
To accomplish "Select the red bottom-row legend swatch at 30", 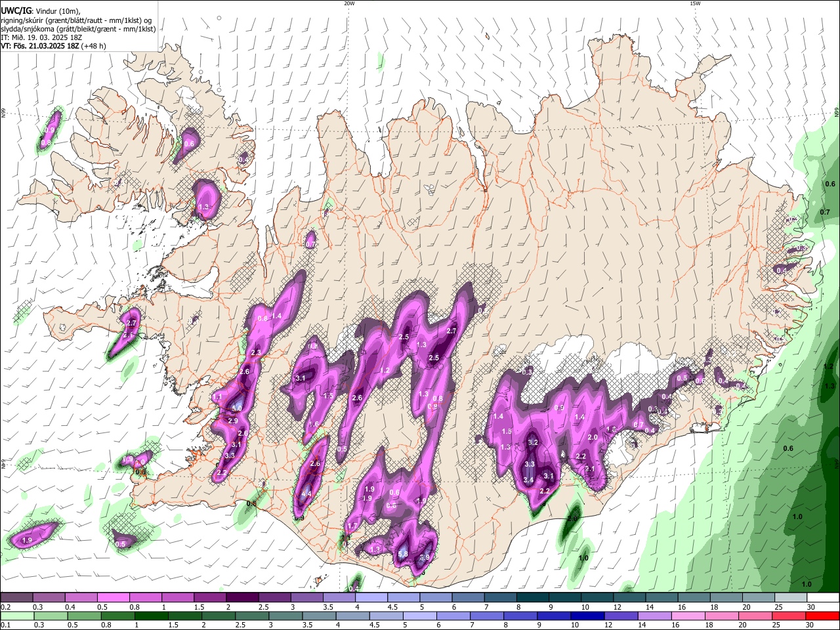I will 822,616.
